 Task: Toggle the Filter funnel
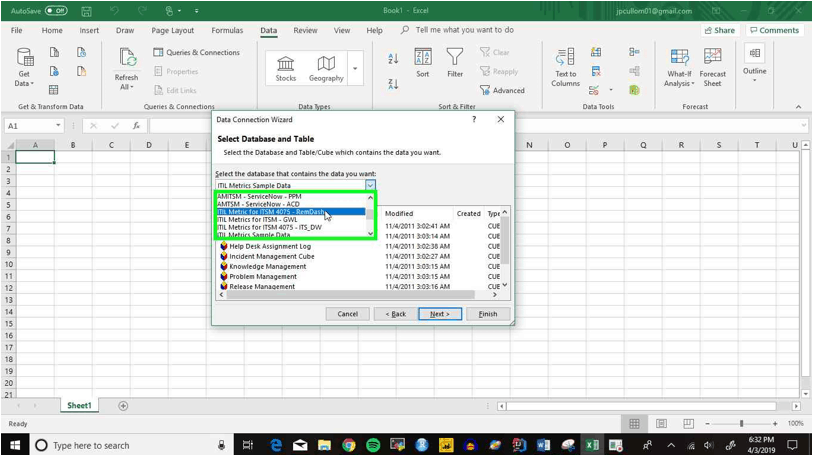tap(455, 62)
